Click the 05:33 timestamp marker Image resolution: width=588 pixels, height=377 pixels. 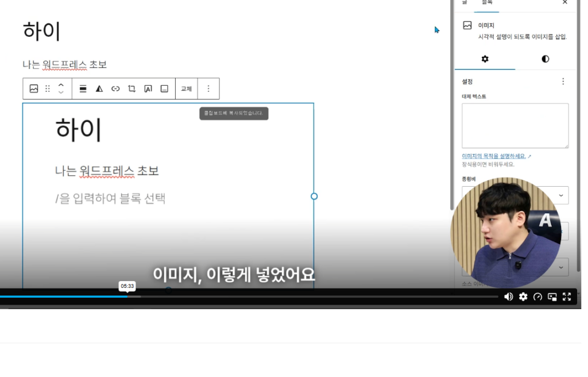tap(127, 286)
